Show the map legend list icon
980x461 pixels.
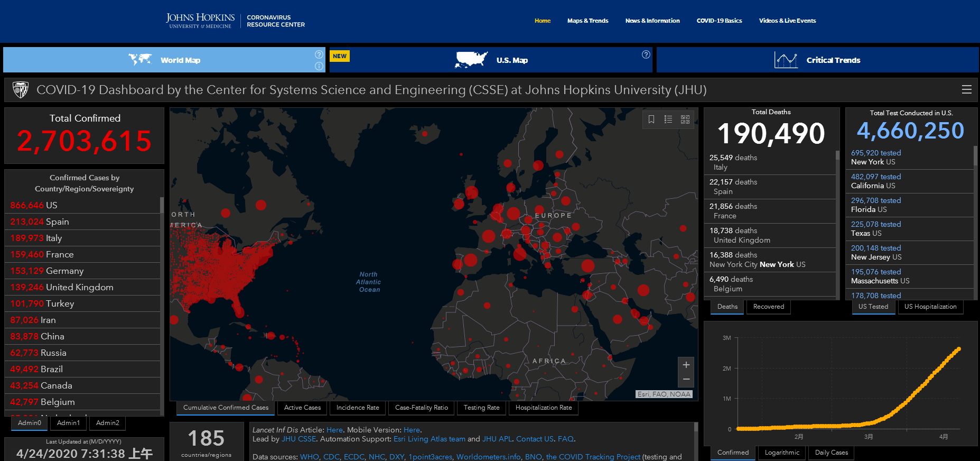668,119
